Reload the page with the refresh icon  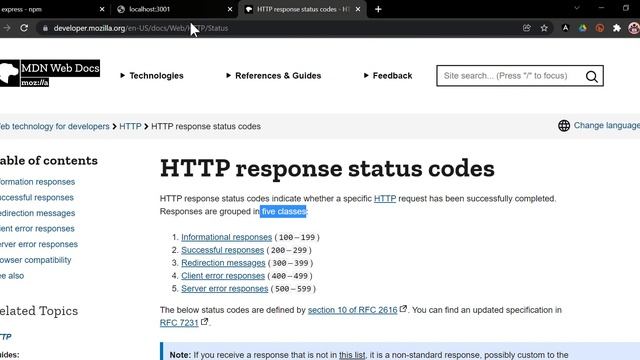tap(24, 28)
